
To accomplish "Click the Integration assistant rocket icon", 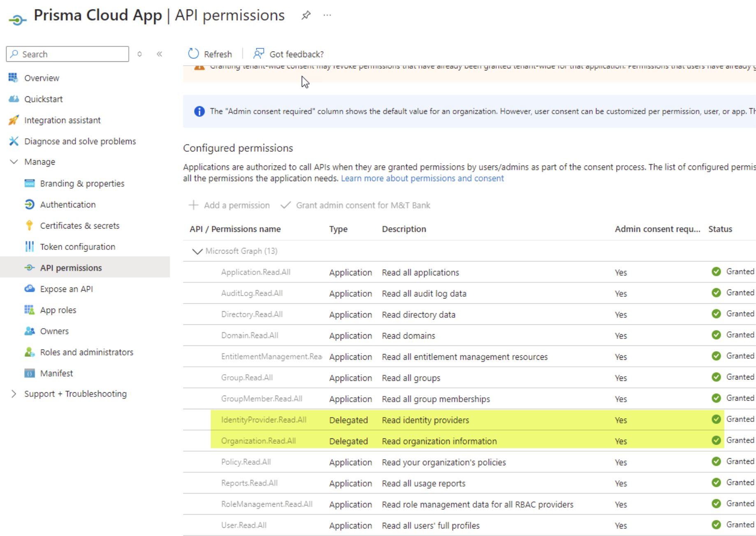I will click(14, 120).
